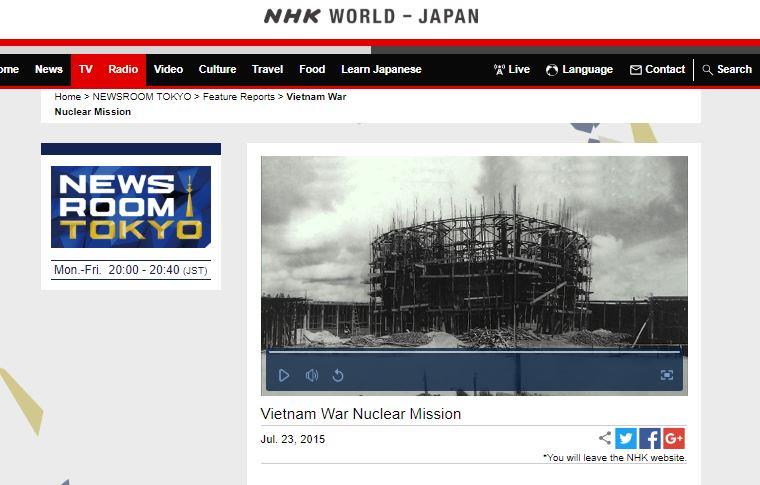Open the Contact page
Image resolution: width=760 pixels, height=485 pixels.
tap(657, 70)
